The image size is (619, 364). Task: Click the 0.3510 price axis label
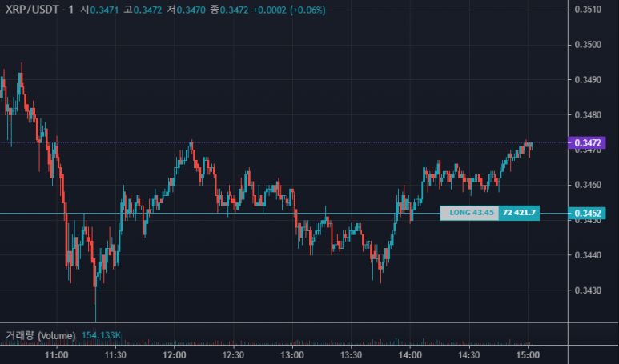coord(588,10)
